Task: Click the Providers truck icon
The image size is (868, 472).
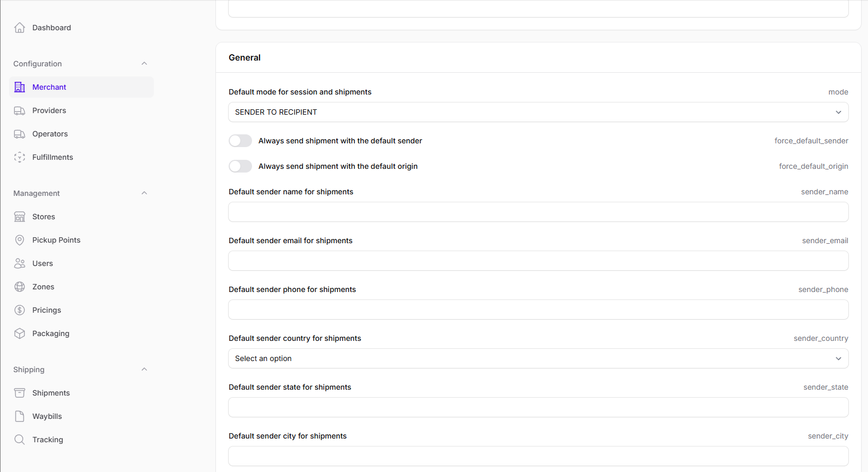Action: point(20,110)
